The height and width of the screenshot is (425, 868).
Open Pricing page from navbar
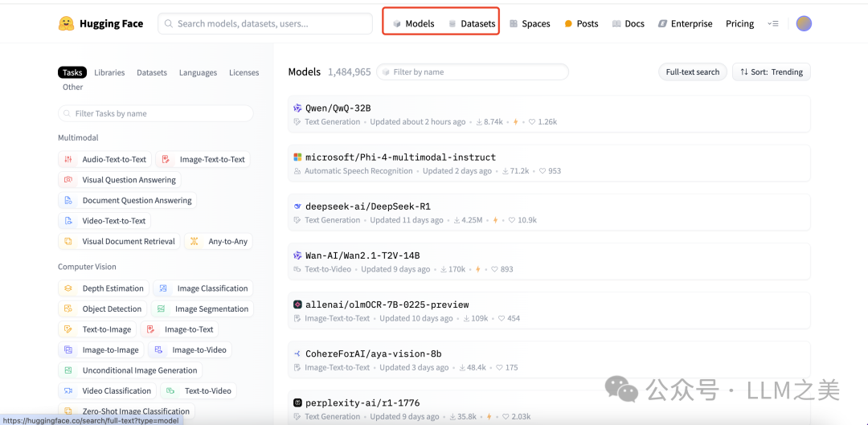[x=740, y=24]
